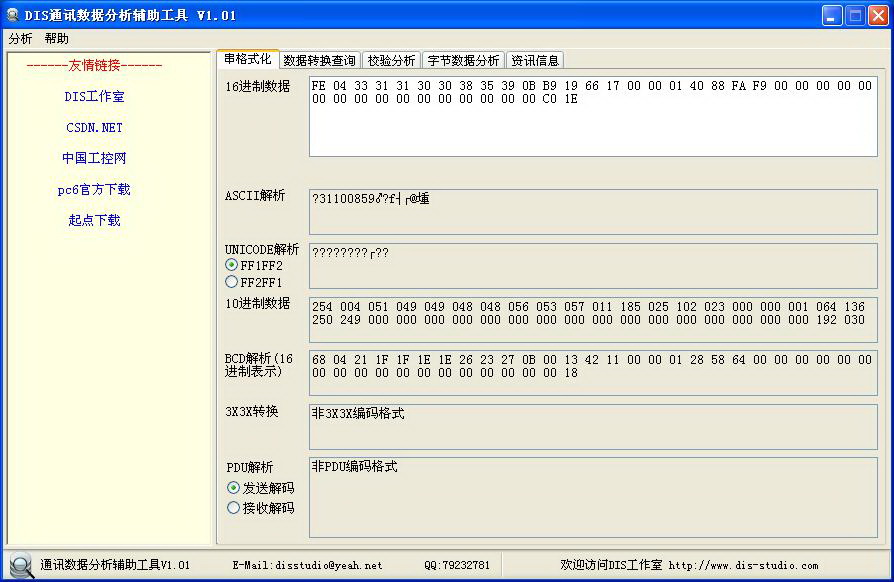
Task: Click the ASCII解析 label
Action: [255, 196]
